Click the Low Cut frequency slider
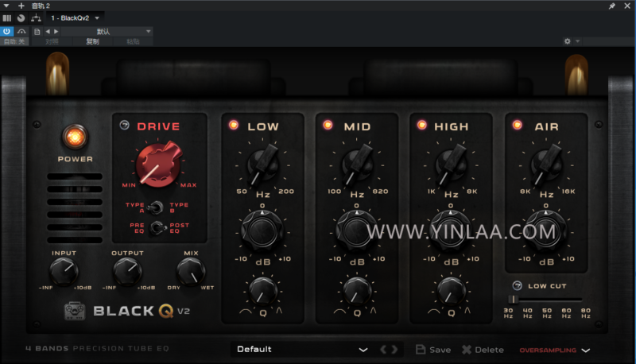This screenshot has height=364, width=636. [514, 299]
